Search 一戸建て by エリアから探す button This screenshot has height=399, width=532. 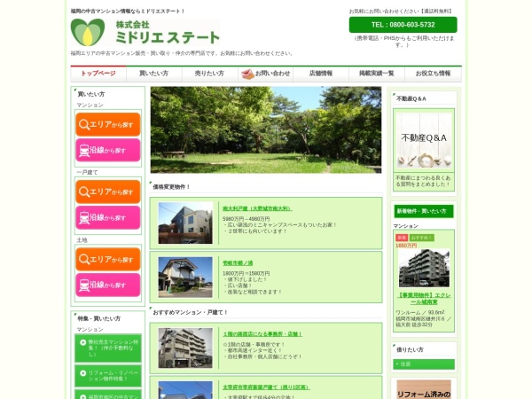pos(108,192)
